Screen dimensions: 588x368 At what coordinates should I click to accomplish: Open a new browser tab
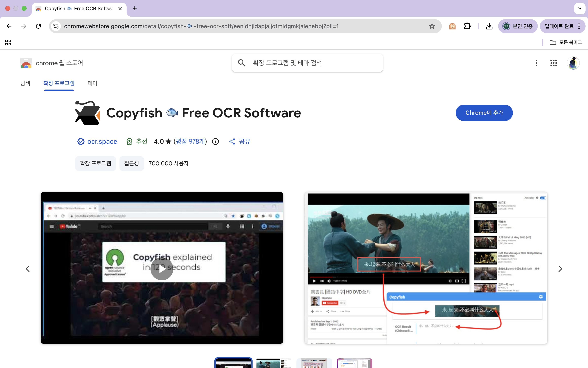[135, 9]
